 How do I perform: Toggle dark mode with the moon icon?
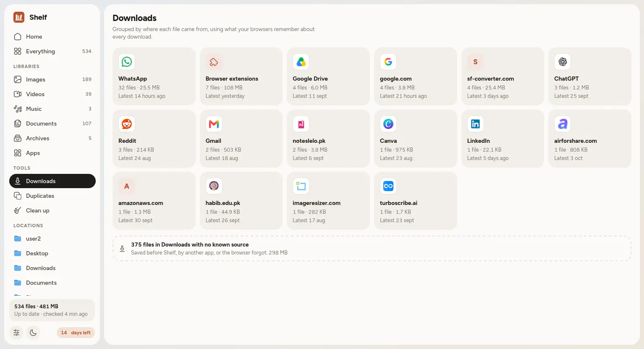click(x=33, y=333)
